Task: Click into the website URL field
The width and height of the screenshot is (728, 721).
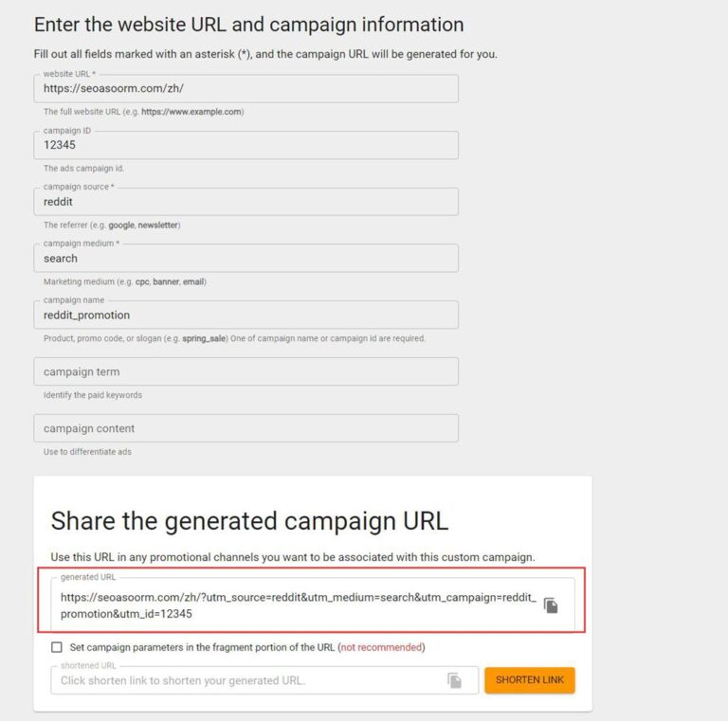Action: [x=246, y=89]
